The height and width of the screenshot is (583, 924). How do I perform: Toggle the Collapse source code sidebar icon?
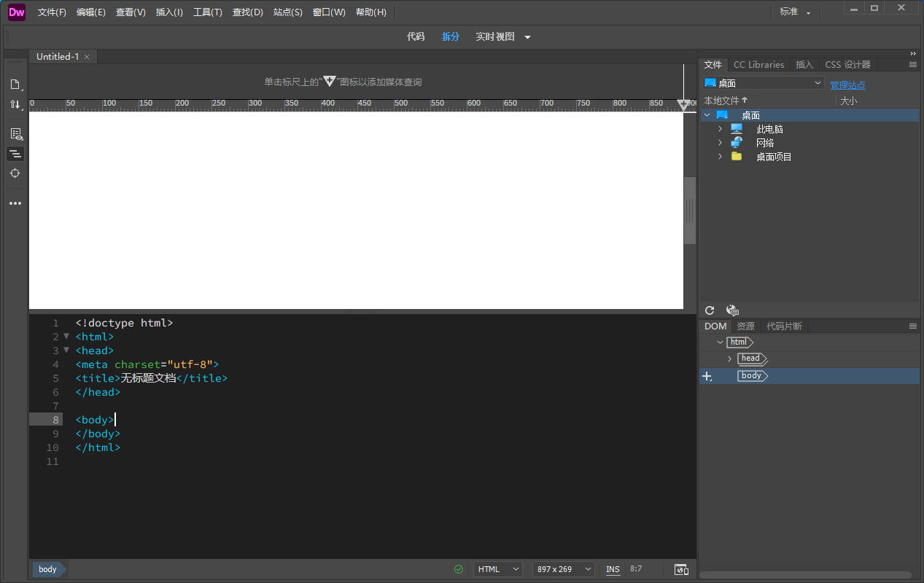click(x=15, y=154)
